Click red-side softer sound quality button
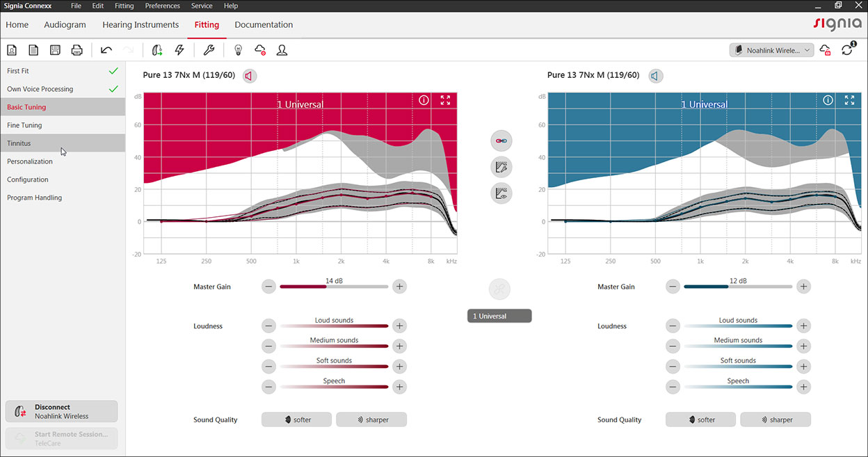The width and height of the screenshot is (868, 457). 297,419
